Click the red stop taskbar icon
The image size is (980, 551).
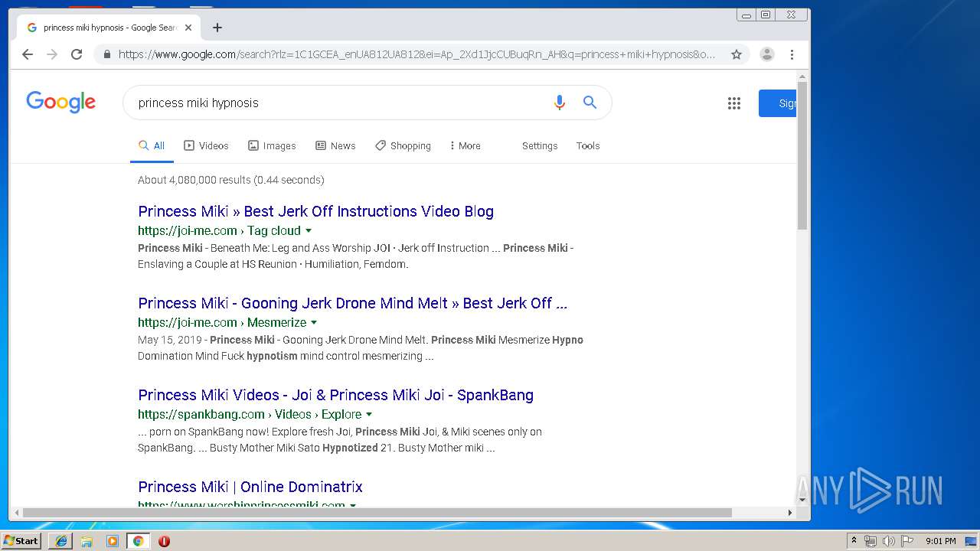(164, 541)
